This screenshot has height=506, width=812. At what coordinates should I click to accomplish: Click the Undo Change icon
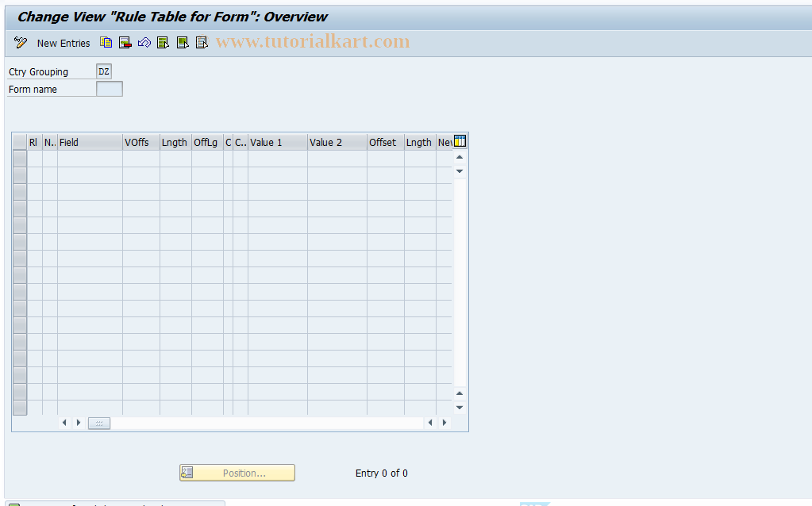click(x=144, y=42)
